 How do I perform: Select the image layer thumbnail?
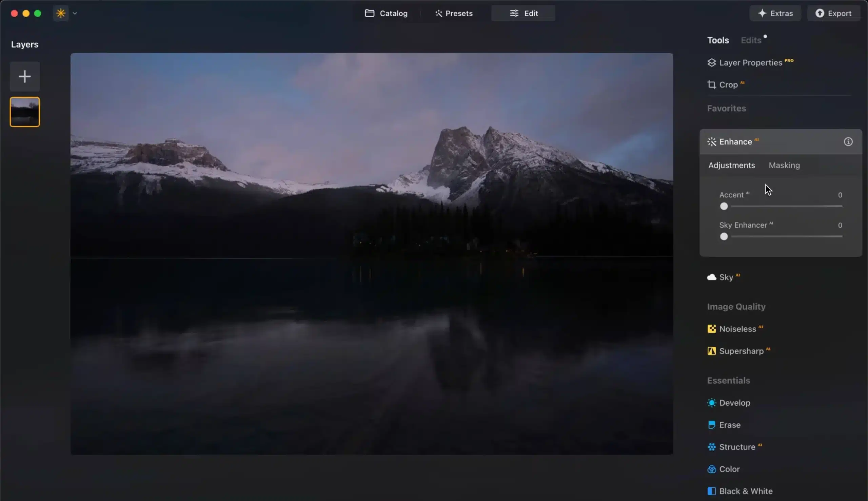24,112
